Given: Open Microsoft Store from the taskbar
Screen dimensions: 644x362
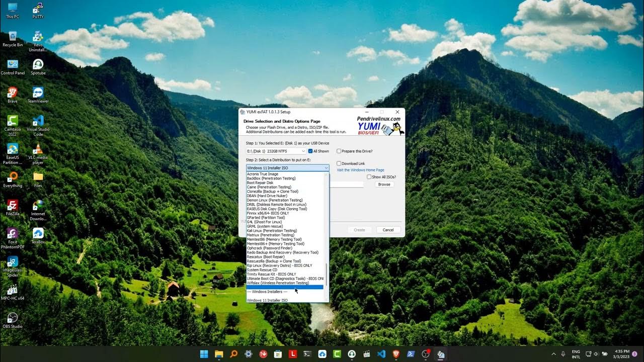Looking at the screenshot, I should coord(278,354).
